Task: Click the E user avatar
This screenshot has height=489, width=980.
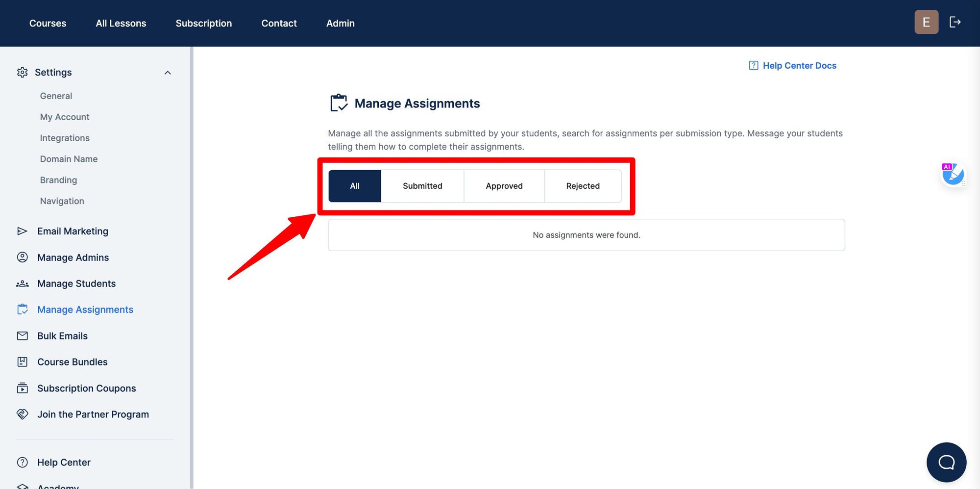Action: coord(926,22)
